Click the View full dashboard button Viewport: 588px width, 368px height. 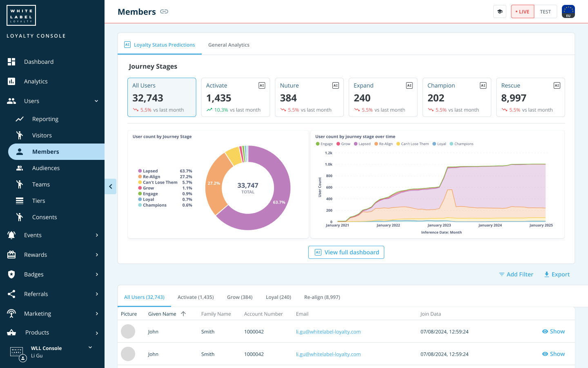click(x=346, y=252)
